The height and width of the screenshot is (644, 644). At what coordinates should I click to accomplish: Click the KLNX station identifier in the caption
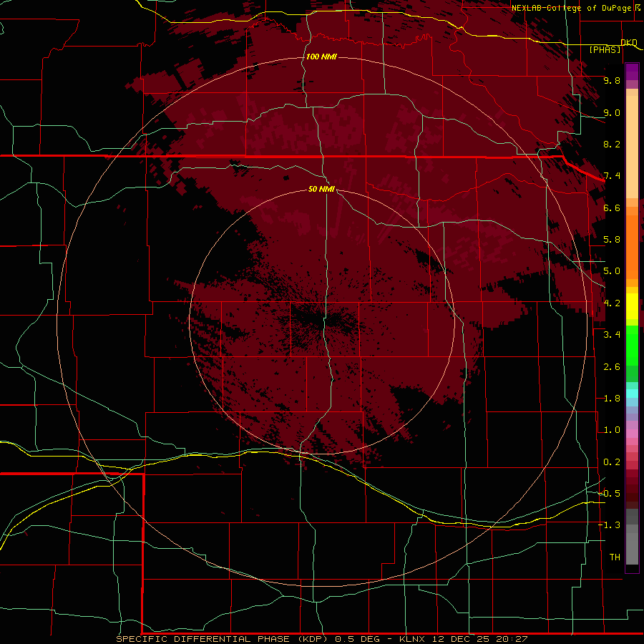(413, 639)
